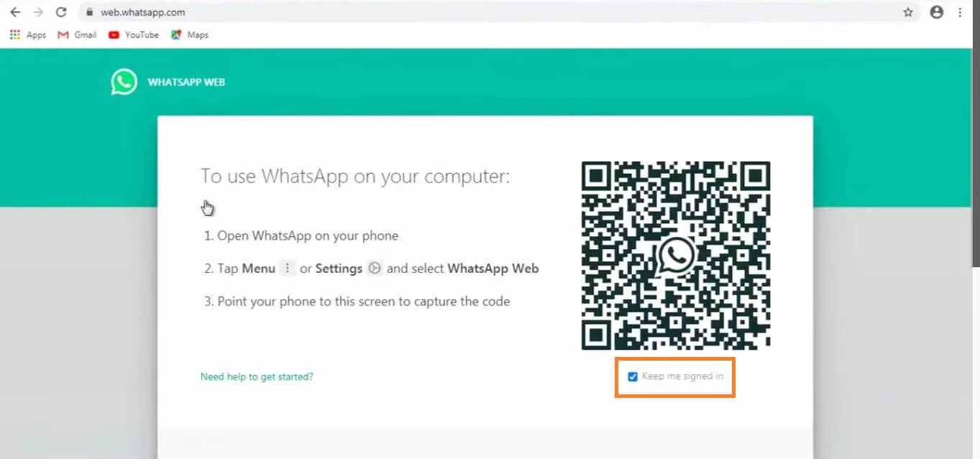980x459 pixels.
Task: Reload the WhatsApp Web page
Action: (61, 12)
